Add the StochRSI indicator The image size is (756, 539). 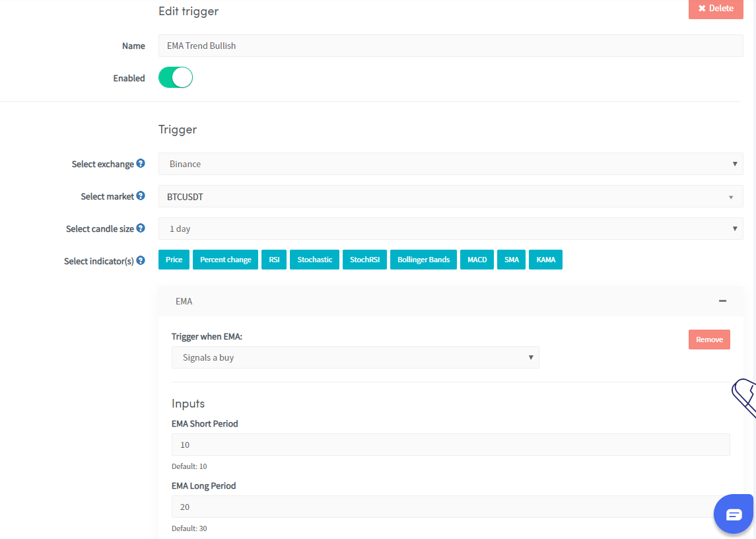[364, 260]
